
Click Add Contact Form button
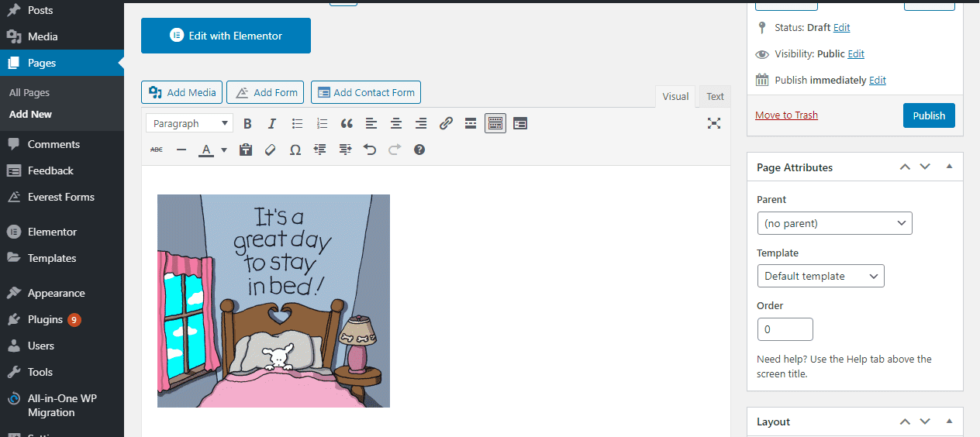[366, 92]
